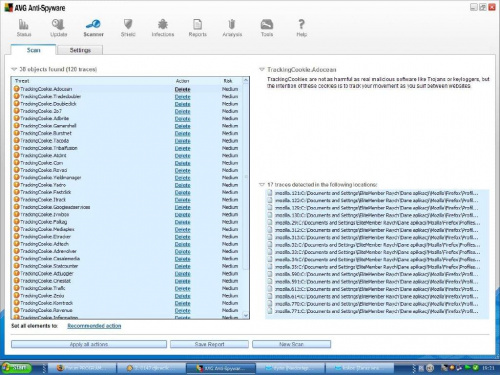Select TrackingCookie.Onestat threat row name
The image size is (500, 375).
pos(46,281)
